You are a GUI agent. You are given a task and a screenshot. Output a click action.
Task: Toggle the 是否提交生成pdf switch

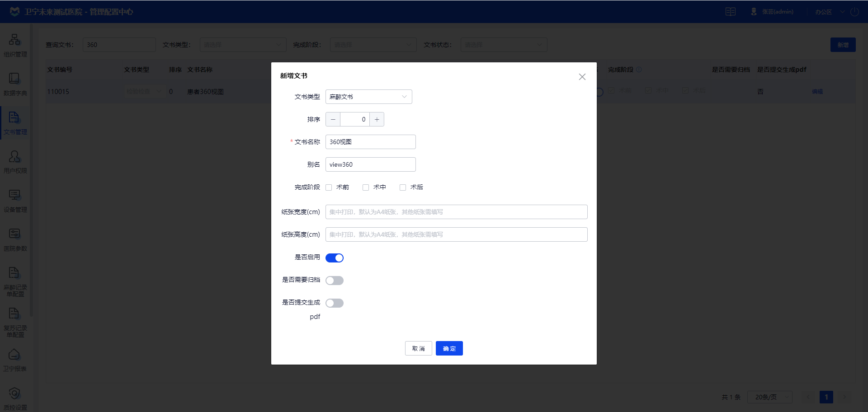(x=335, y=303)
